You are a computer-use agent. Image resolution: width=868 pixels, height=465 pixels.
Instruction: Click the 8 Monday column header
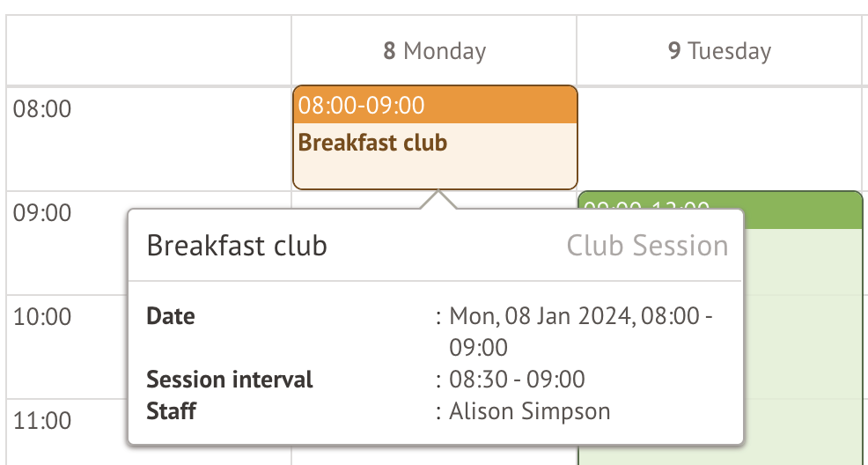tap(434, 51)
